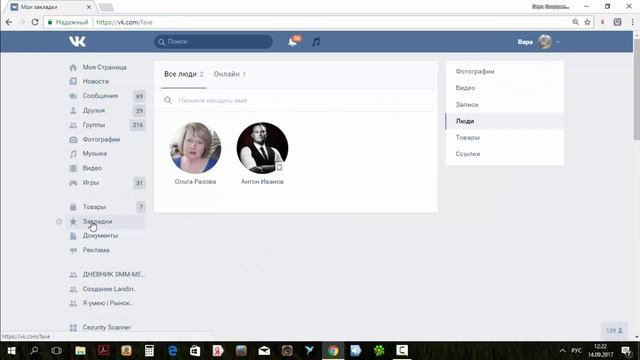Select Записи in the right bookmarks menu
640x360 pixels.
tap(504, 104)
